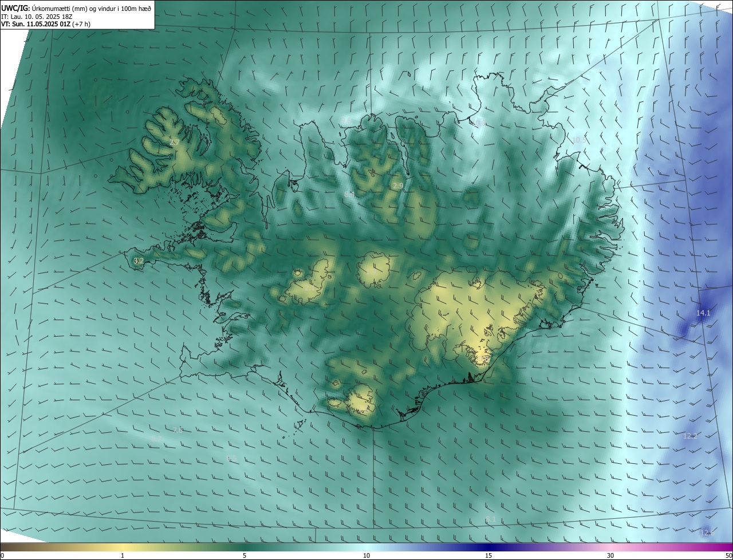Viewport: 733px width, 560px height.
Task: Click the 7.6 value label offshore southwest
Action: [x=178, y=429]
